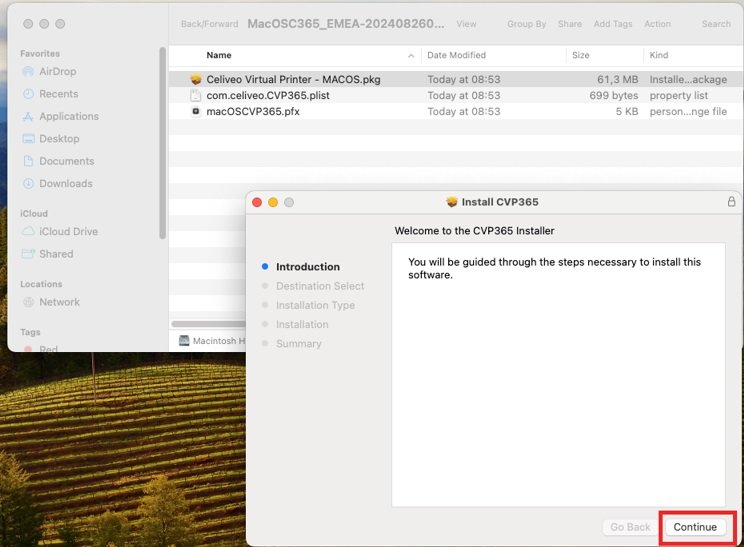Click Search in Finder toolbar

click(x=716, y=24)
